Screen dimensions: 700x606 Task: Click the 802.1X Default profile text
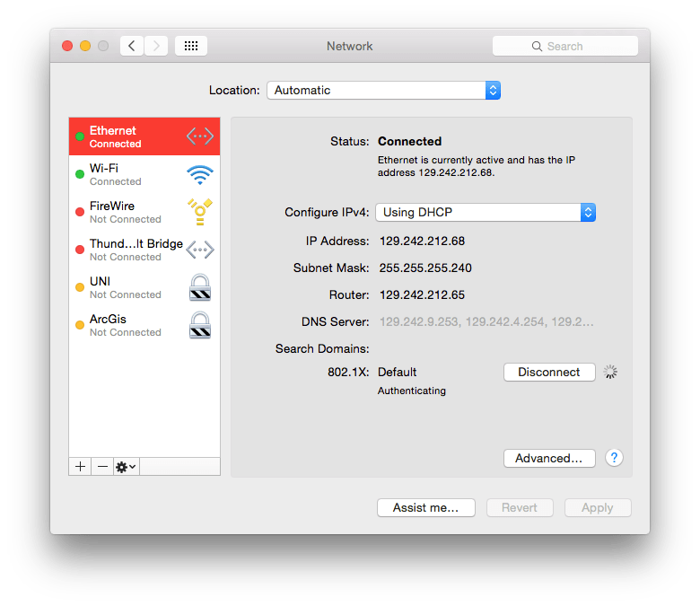click(398, 372)
